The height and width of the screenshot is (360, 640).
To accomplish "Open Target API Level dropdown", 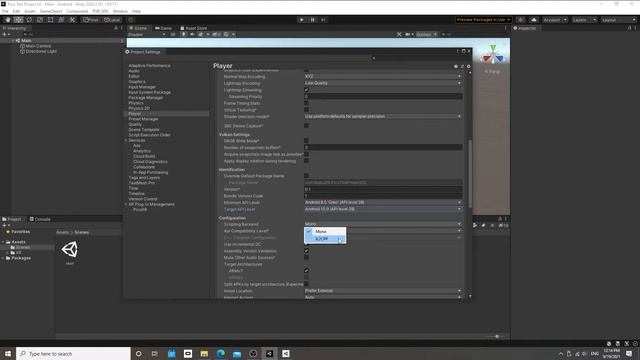I will tap(383, 209).
